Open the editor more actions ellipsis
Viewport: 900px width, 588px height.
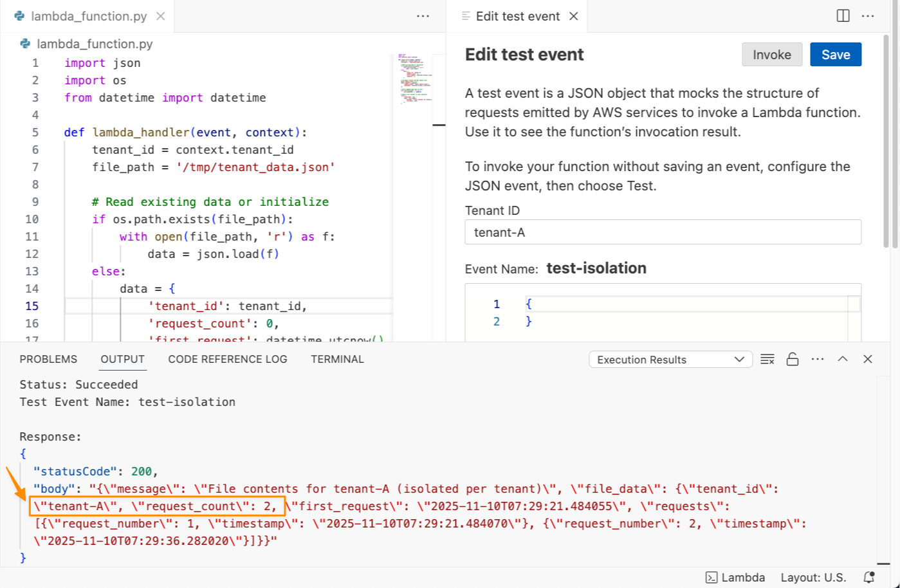pos(423,16)
